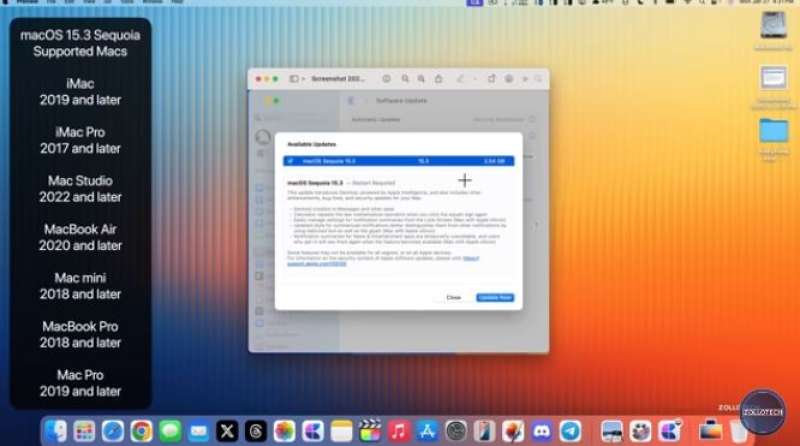Open the sidebar view options chevron in Preview
Image resolution: width=800 pixels, height=446 pixels.
(303, 79)
